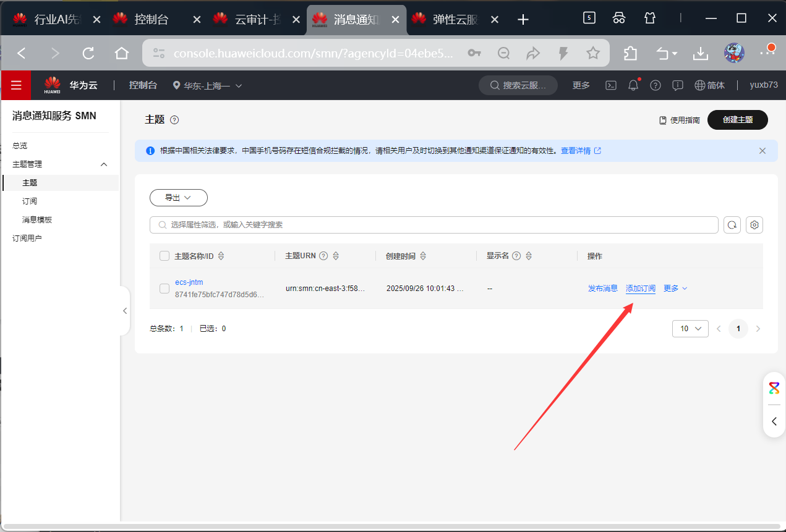Open 消息模板 in the sidebar
The width and height of the screenshot is (786, 532).
click(x=37, y=220)
